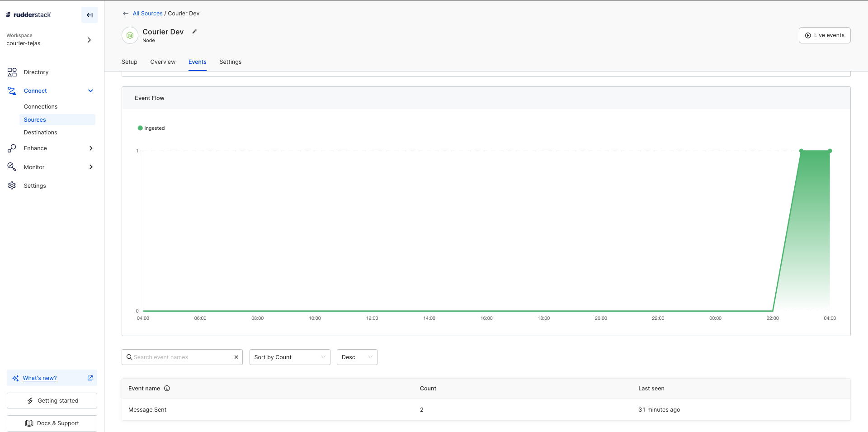Viewport: 868px width, 432px height.
Task: Follow the All Sources breadcrumb link
Action: [x=147, y=14]
